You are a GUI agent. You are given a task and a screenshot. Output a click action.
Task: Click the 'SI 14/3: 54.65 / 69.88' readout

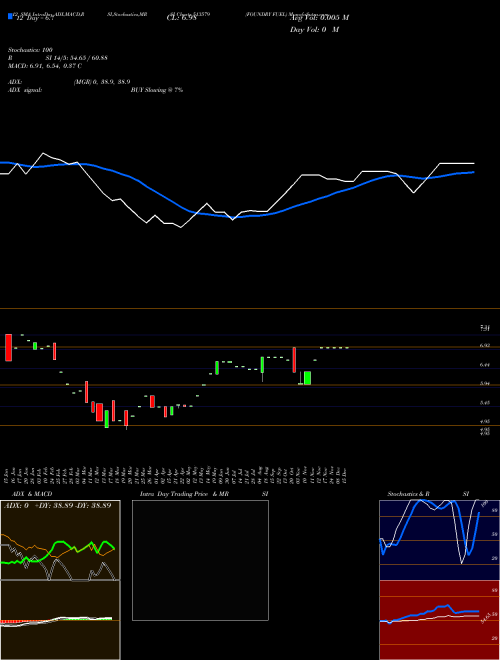click(77, 58)
